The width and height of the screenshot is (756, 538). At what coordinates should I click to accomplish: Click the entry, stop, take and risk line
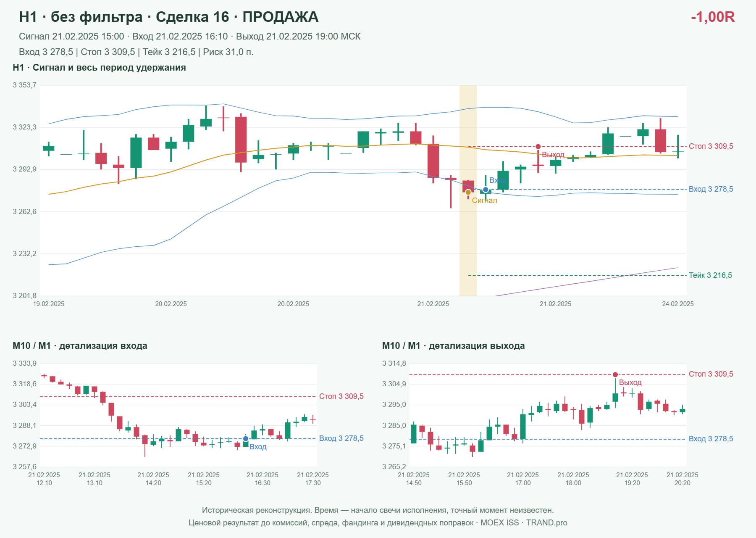[x=136, y=52]
